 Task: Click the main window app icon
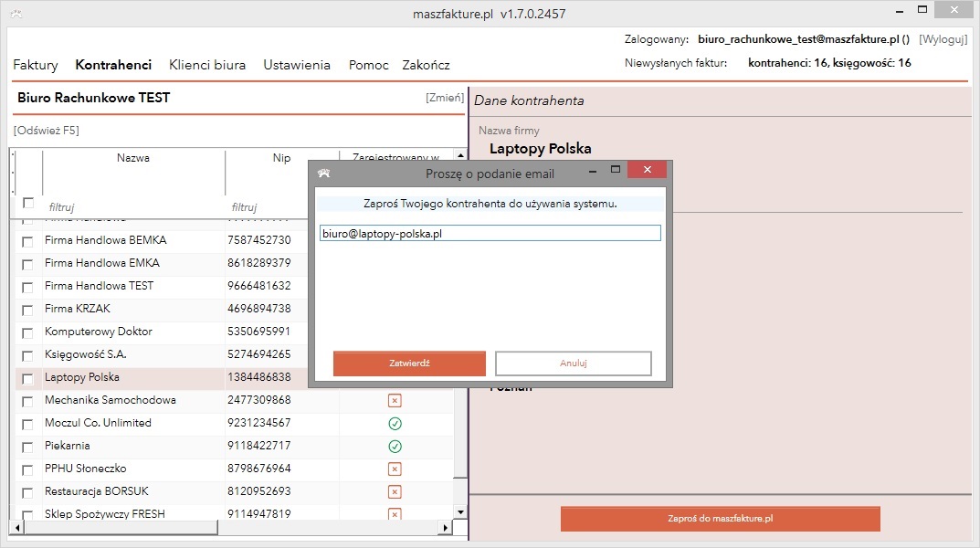click(16, 13)
